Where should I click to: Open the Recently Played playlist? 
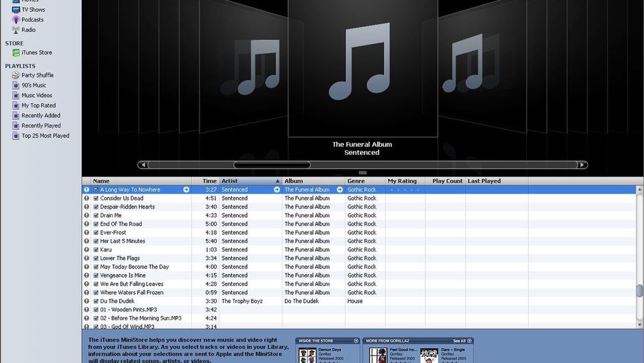[36, 125]
